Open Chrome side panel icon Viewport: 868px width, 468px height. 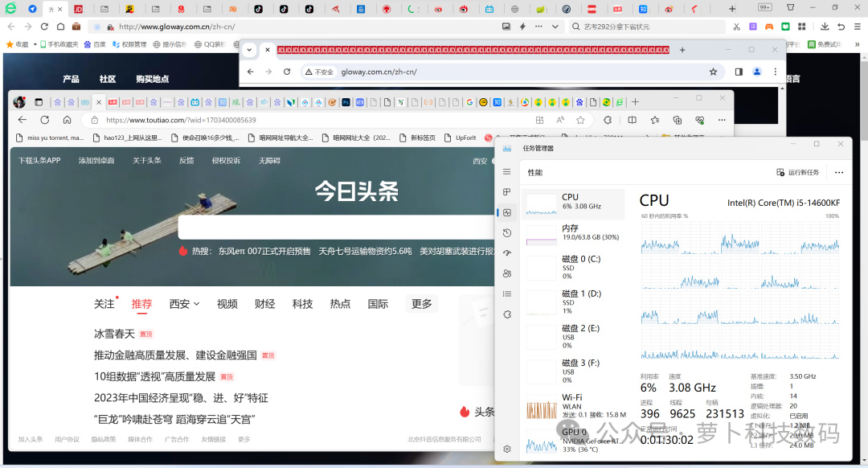click(x=739, y=72)
